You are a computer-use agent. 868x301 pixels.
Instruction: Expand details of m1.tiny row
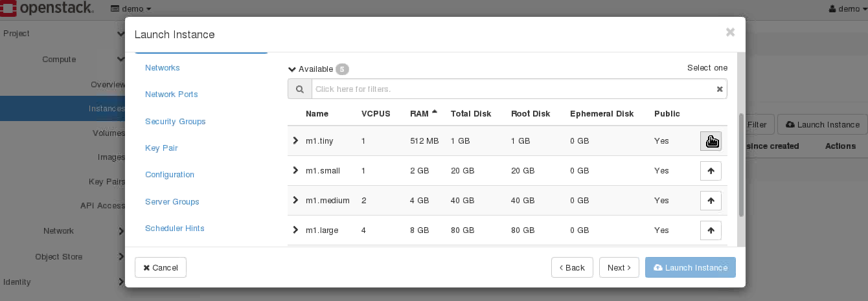click(x=296, y=140)
